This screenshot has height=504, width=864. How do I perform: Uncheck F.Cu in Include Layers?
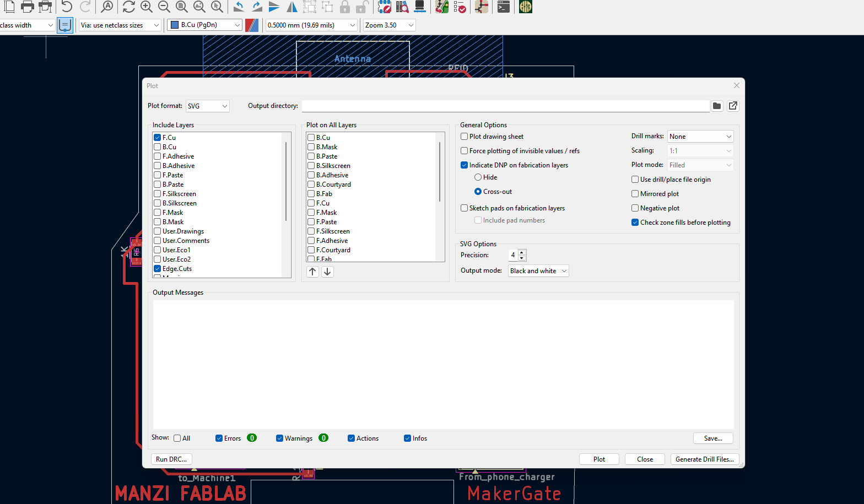tap(158, 138)
